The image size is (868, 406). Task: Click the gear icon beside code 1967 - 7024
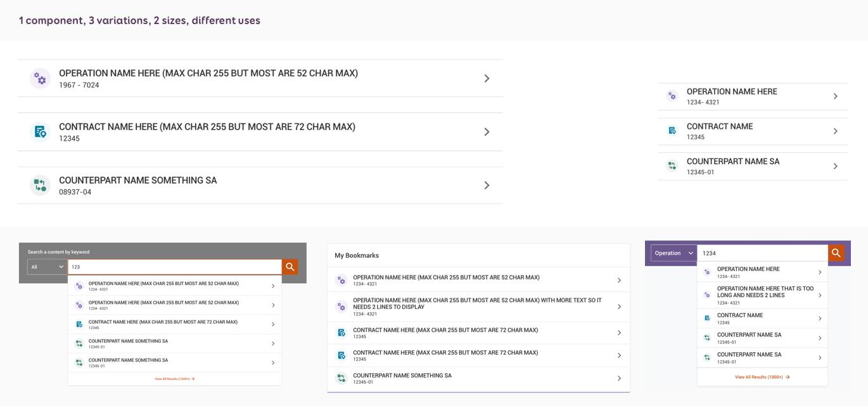pos(40,79)
